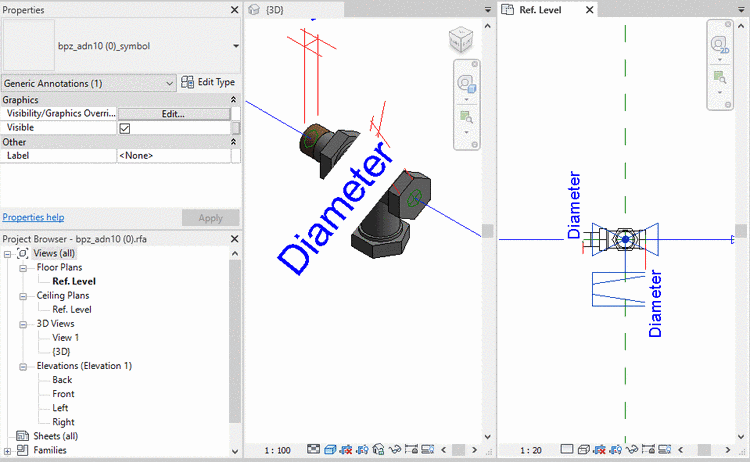Open zoom options dropdown arrow in 3D view
This screenshot has width=750, height=462.
coord(466,132)
